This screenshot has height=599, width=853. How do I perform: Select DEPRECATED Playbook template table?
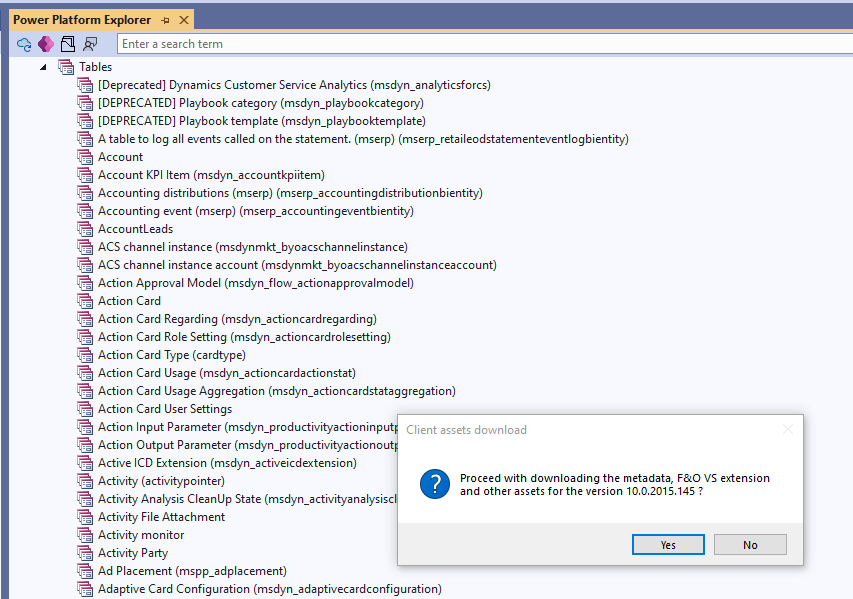point(262,121)
